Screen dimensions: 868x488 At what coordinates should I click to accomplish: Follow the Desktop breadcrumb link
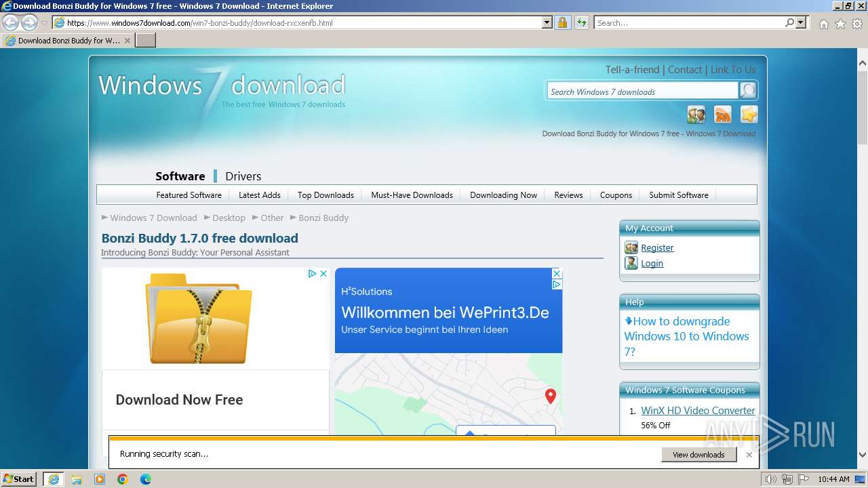(x=229, y=218)
